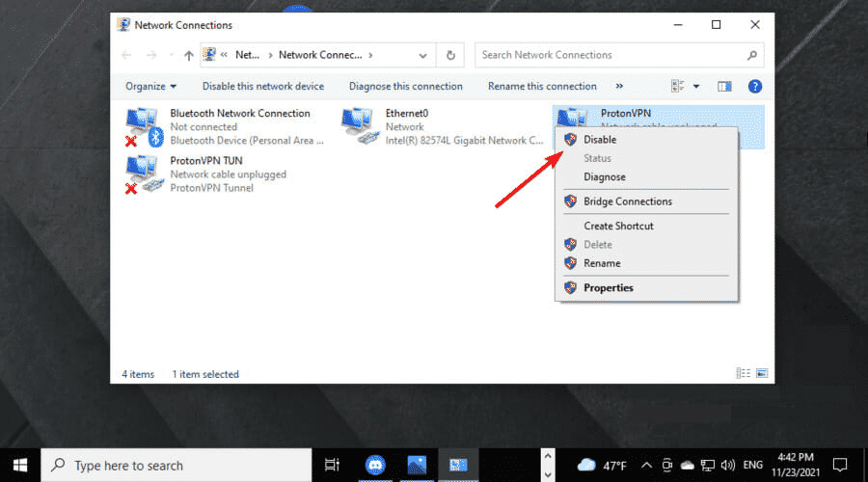Select the Bluetooth Network Connection name text

[x=240, y=113]
